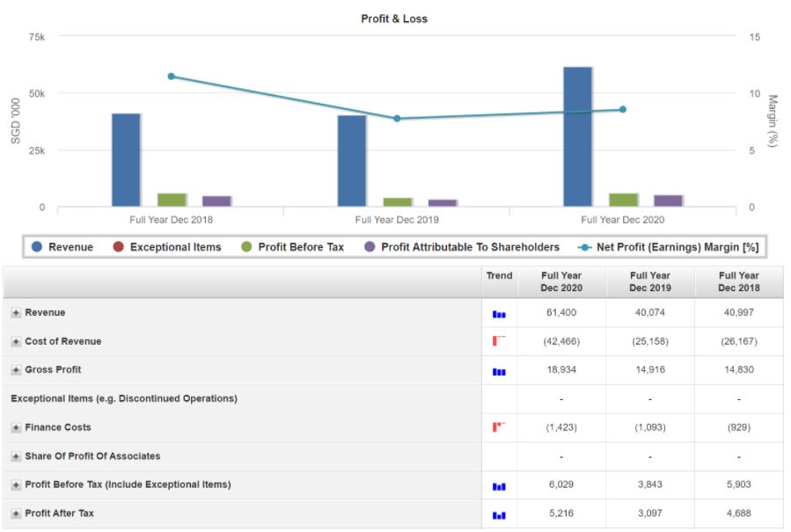The width and height of the screenshot is (791, 532).
Task: Toggle the Revenue series in the legend
Action: coord(62,247)
